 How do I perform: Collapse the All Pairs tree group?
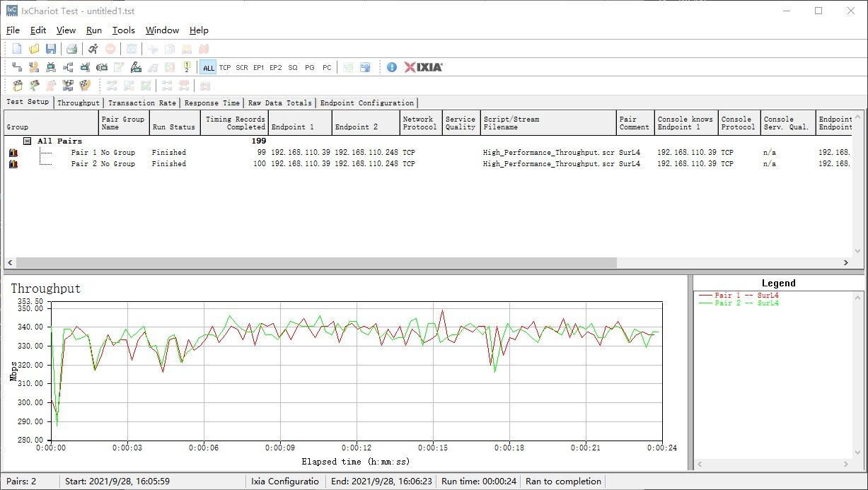coord(27,141)
